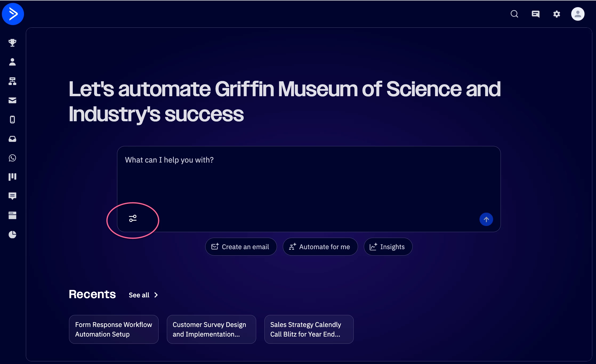Open the user profile avatar menu
This screenshot has width=596, height=364.
(x=578, y=14)
